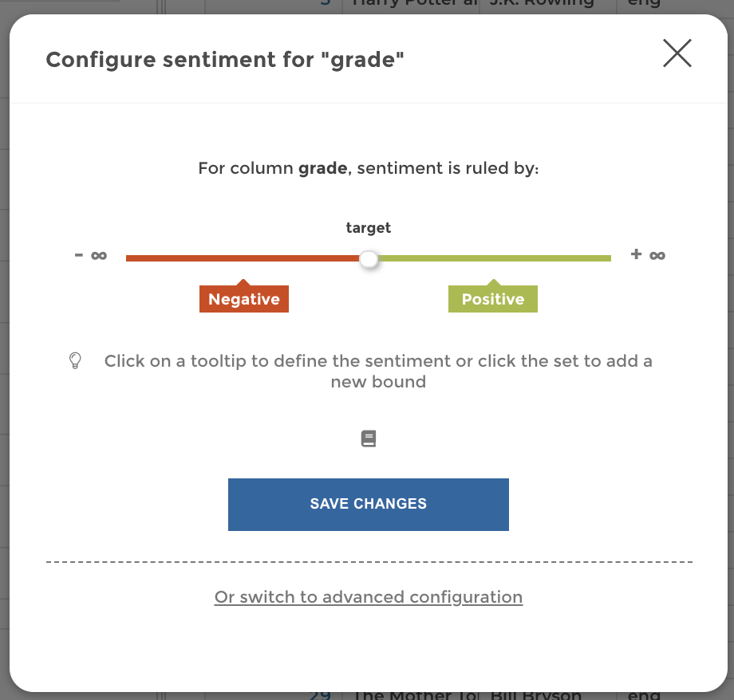Image resolution: width=734 pixels, height=700 pixels.
Task: Click the plus infinity symbol
Action: click(x=647, y=254)
